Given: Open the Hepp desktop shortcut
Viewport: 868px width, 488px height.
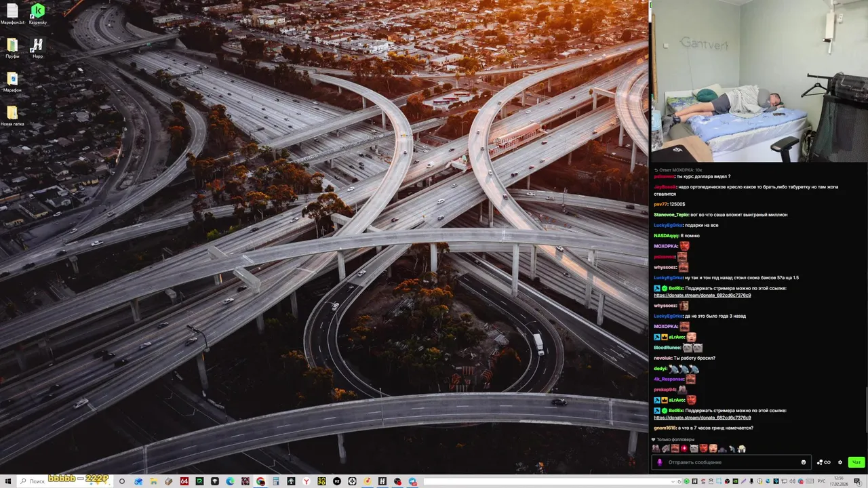Looking at the screenshot, I should 37,48.
